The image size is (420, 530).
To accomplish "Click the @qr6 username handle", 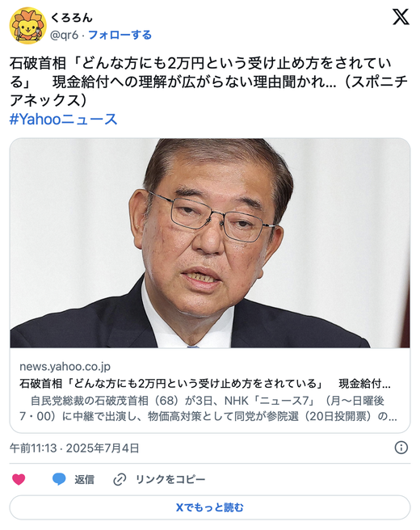I will [x=64, y=35].
